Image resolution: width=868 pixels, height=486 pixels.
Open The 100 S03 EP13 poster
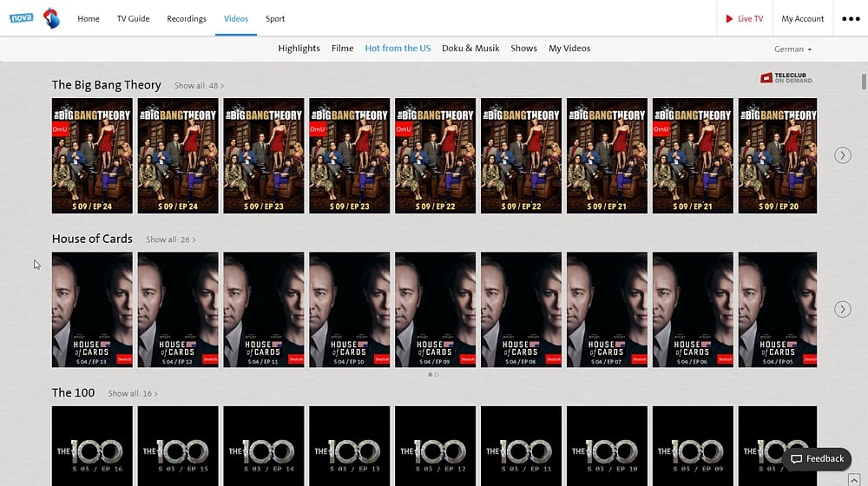(349, 446)
